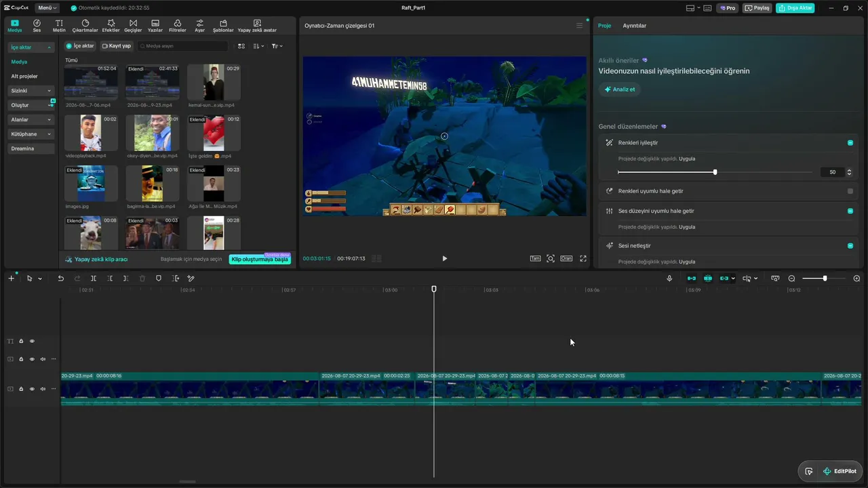868x488 pixels.
Task: Open the Filtreler filters tab
Action: point(177,26)
